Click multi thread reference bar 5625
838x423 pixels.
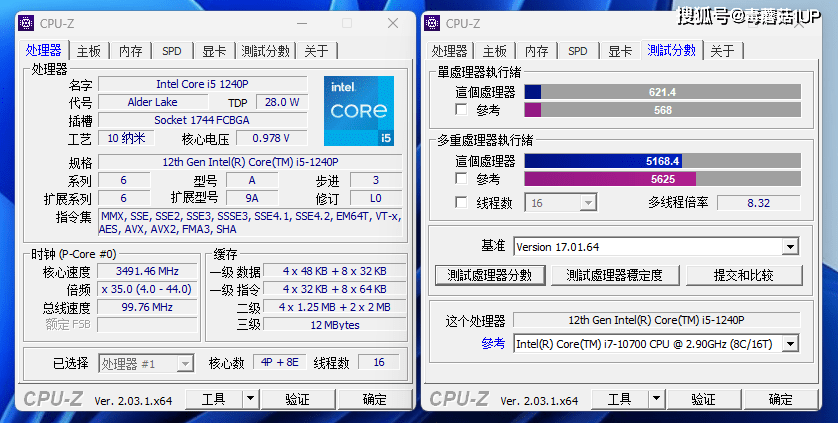click(663, 179)
